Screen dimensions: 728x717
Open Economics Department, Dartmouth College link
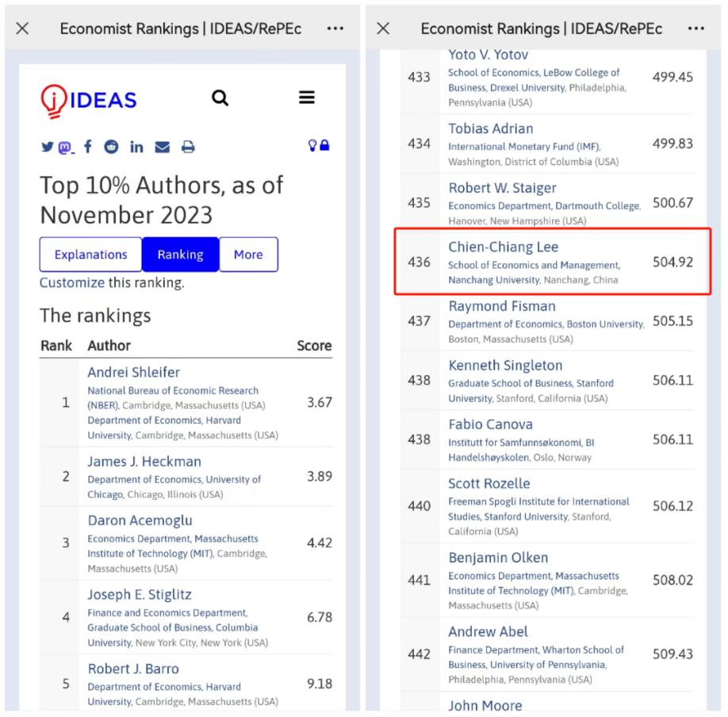point(544,205)
